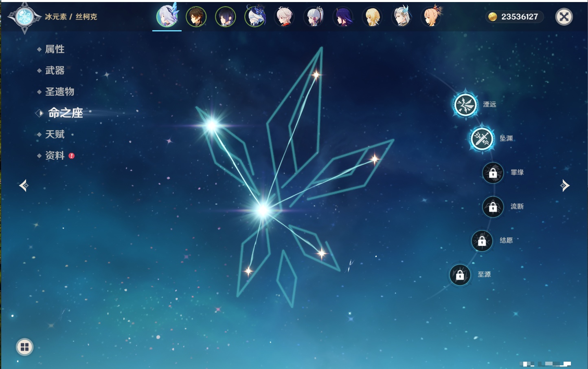Image resolution: width=588 pixels, height=369 pixels.
Task: Pick Kazuha's avatar in the party row
Action: point(285,17)
